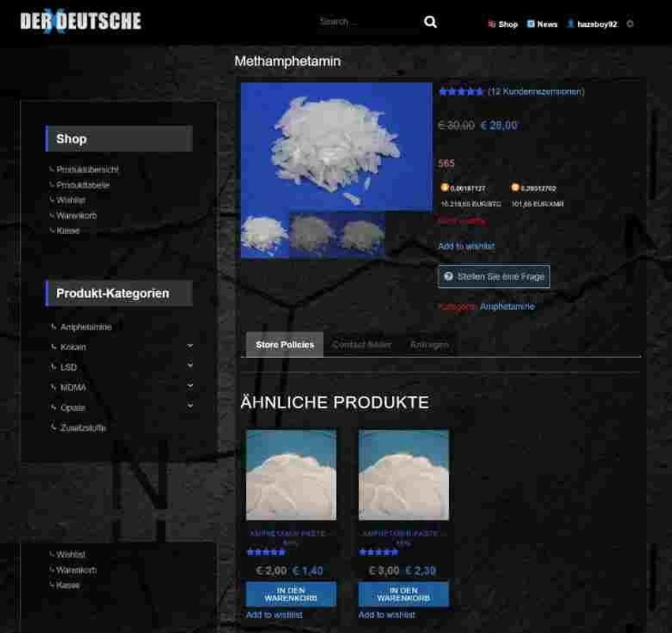Expand the Kokain category chevron
Image resolution: width=672 pixels, height=633 pixels.
[190, 345]
